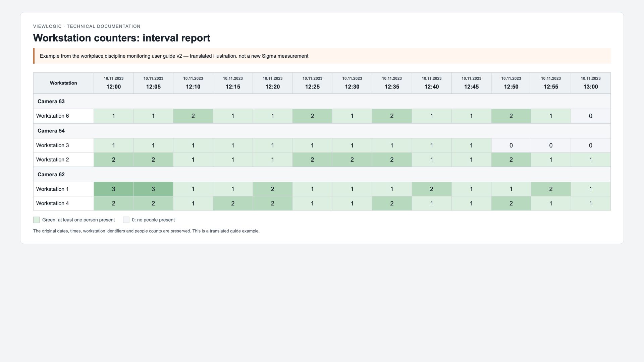Click the 12:45 column header
The height and width of the screenshot is (362, 644).
point(471,83)
